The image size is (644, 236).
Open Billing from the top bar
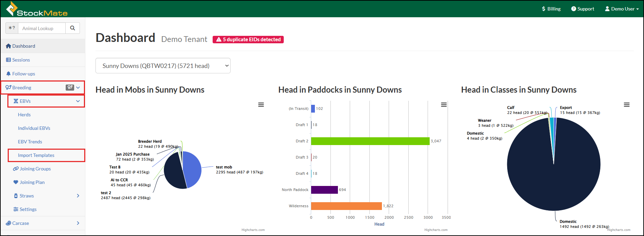click(x=551, y=9)
